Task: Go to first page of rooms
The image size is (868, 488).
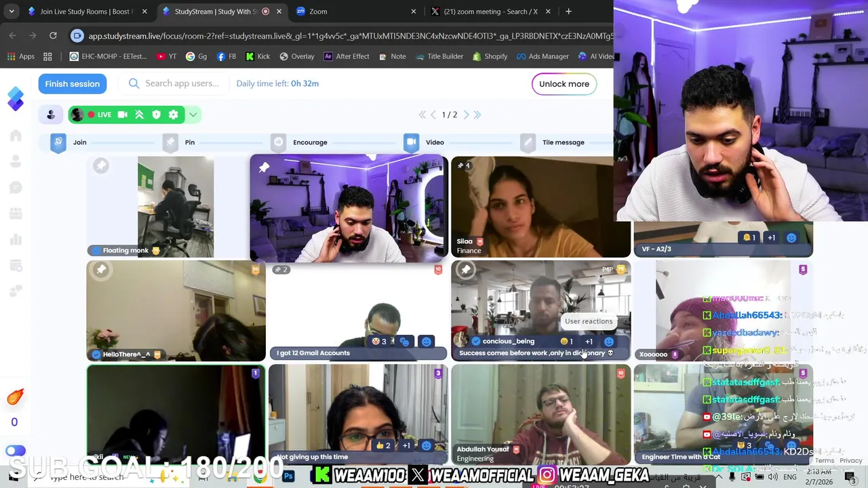Action: click(x=422, y=115)
